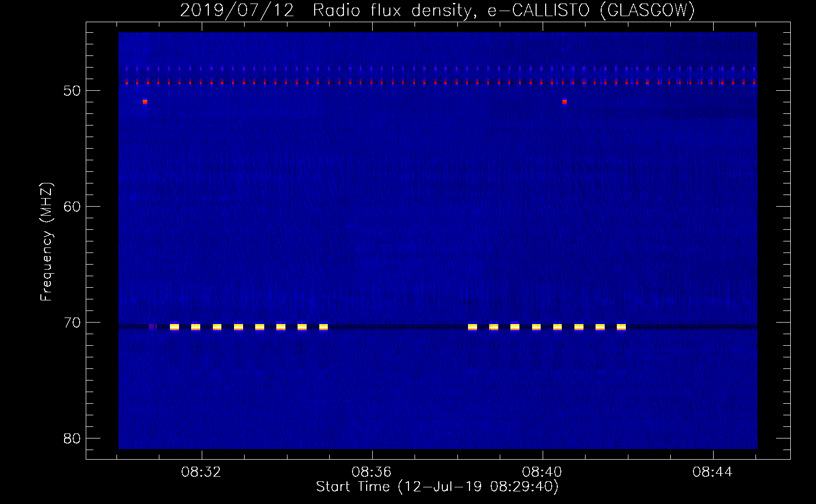
Task: Click the 08:44 time tick label
Action: tap(713, 472)
